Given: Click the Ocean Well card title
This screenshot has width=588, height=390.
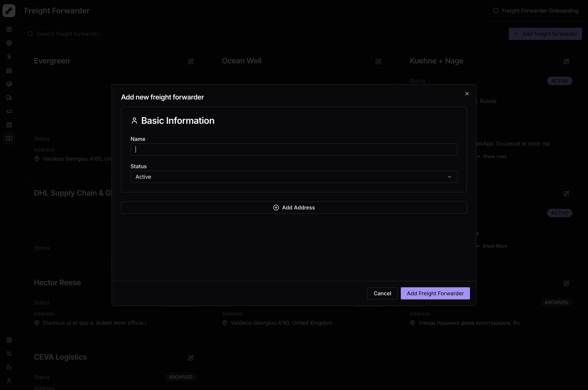Looking at the screenshot, I should coord(242,61).
